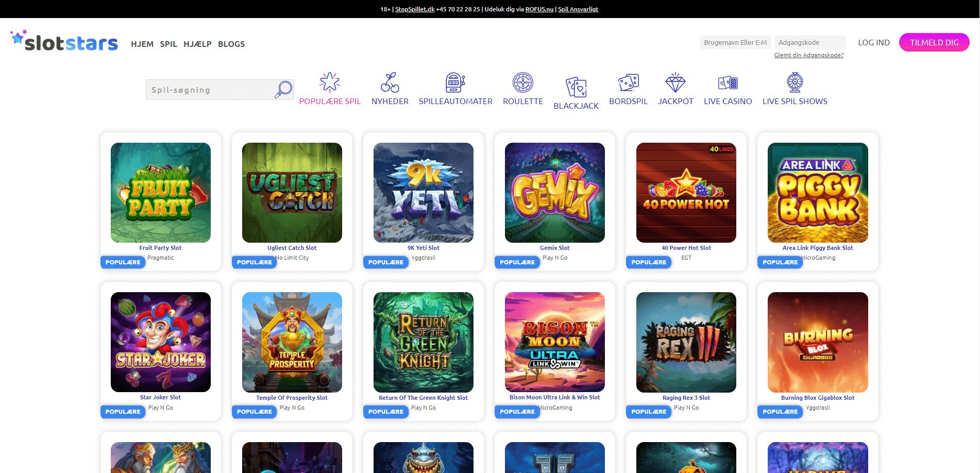Switch to the JACKPOT category label
The height and width of the screenshot is (473, 980).
coord(675,102)
